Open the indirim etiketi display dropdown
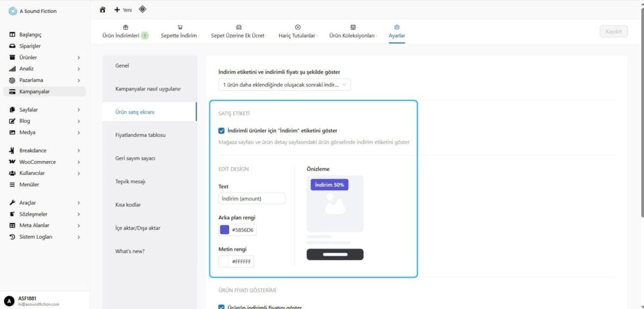This screenshot has width=644, height=309. tap(283, 84)
